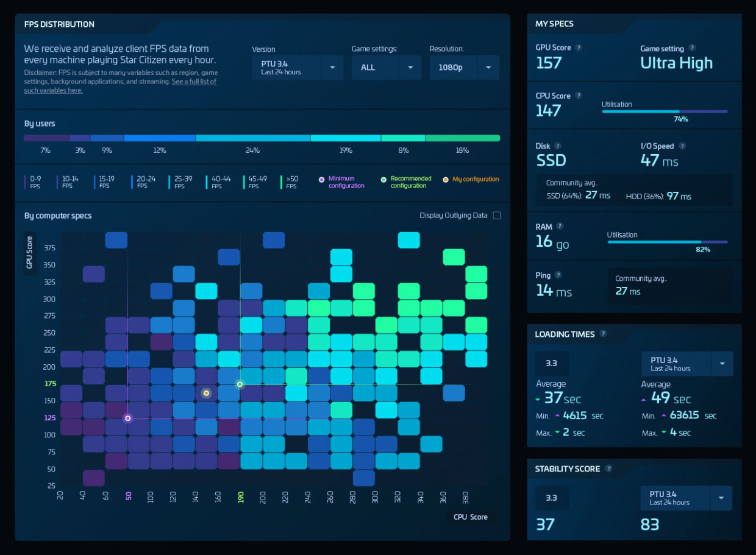Open the Loading Times PTU 3.4 dropdown
Viewport: 756px width, 555px height.
click(x=687, y=364)
